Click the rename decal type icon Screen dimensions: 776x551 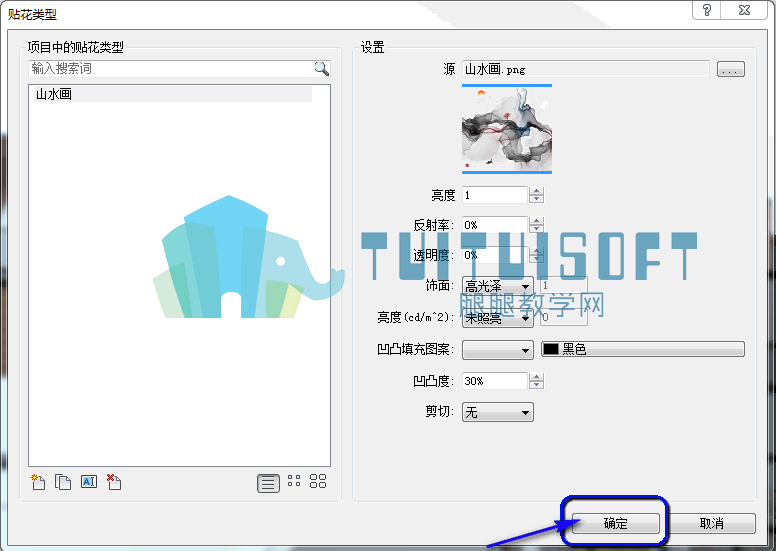pos(89,482)
